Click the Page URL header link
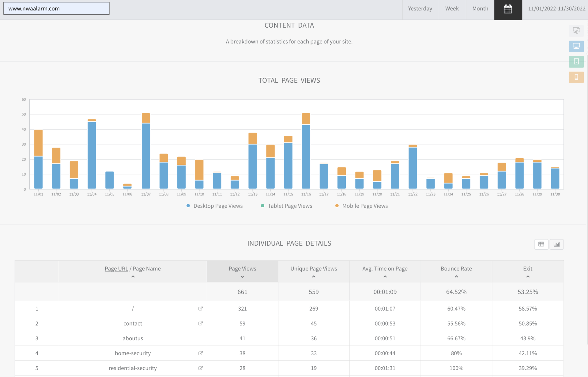 116,269
